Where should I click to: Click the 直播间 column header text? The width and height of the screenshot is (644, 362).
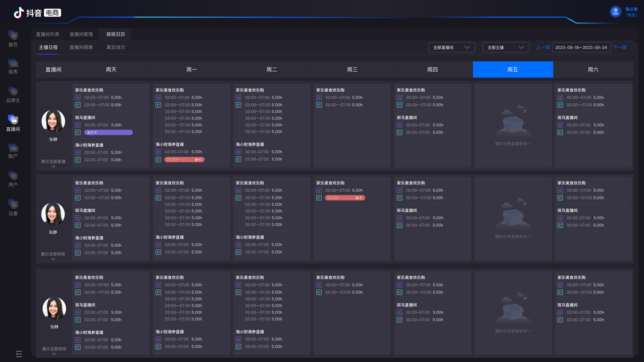[53, 69]
